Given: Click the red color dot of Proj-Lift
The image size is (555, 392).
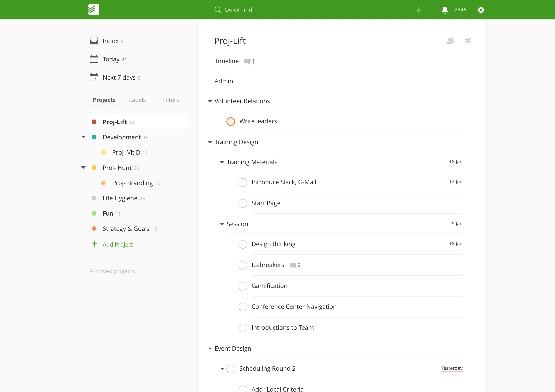Looking at the screenshot, I should click(94, 122).
